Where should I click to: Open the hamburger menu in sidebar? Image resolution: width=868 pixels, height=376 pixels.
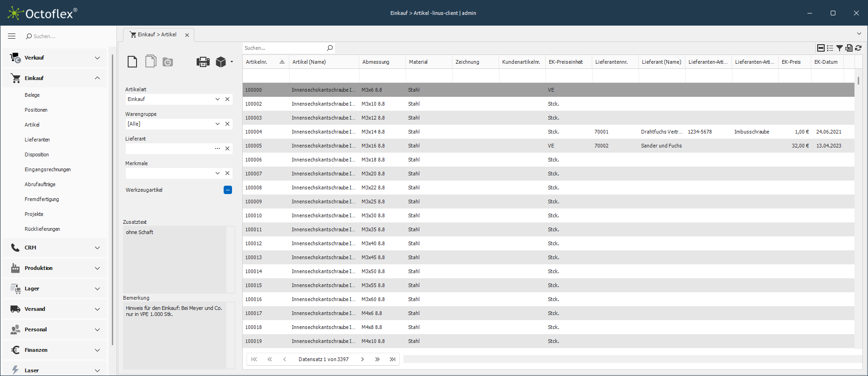(x=12, y=36)
